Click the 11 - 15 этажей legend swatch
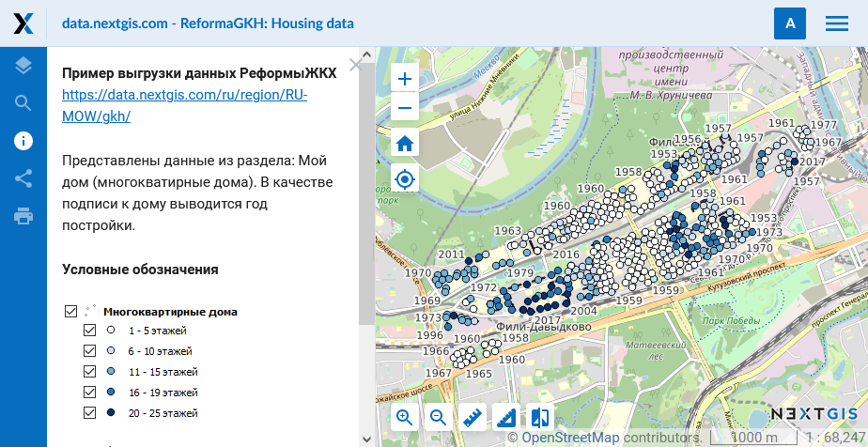868x447 pixels. tap(111, 371)
